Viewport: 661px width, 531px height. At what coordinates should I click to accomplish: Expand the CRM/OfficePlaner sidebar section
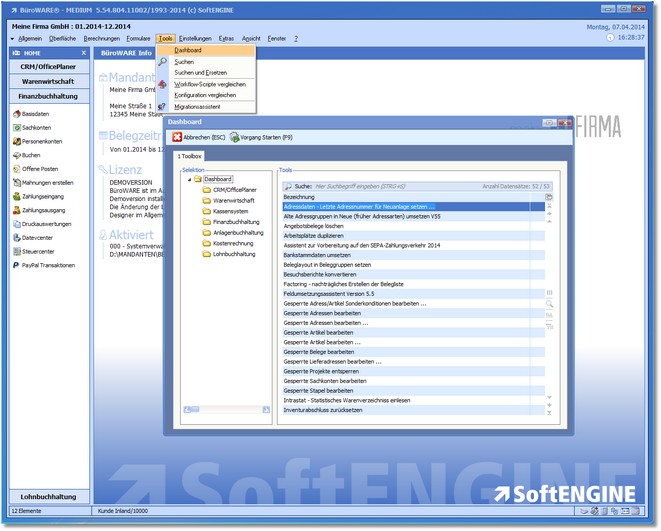48,66
